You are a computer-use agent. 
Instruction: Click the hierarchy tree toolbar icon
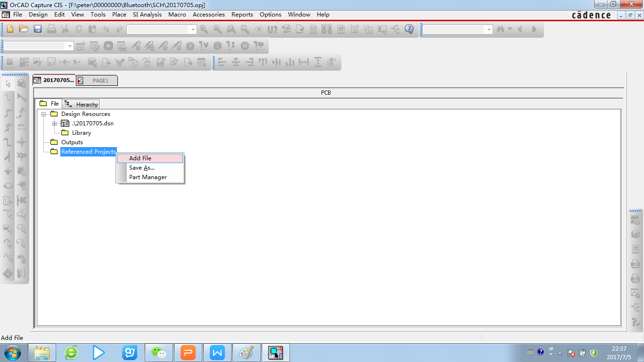[x=396, y=29]
